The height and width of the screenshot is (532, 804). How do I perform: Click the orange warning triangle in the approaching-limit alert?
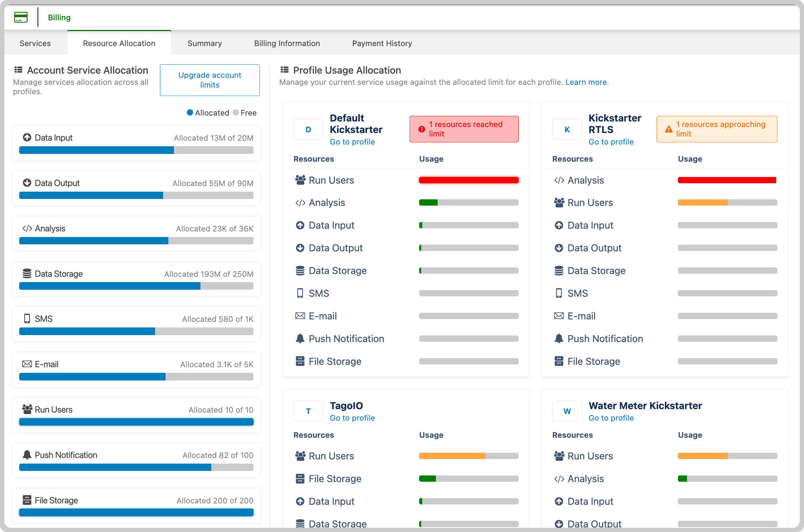click(668, 129)
